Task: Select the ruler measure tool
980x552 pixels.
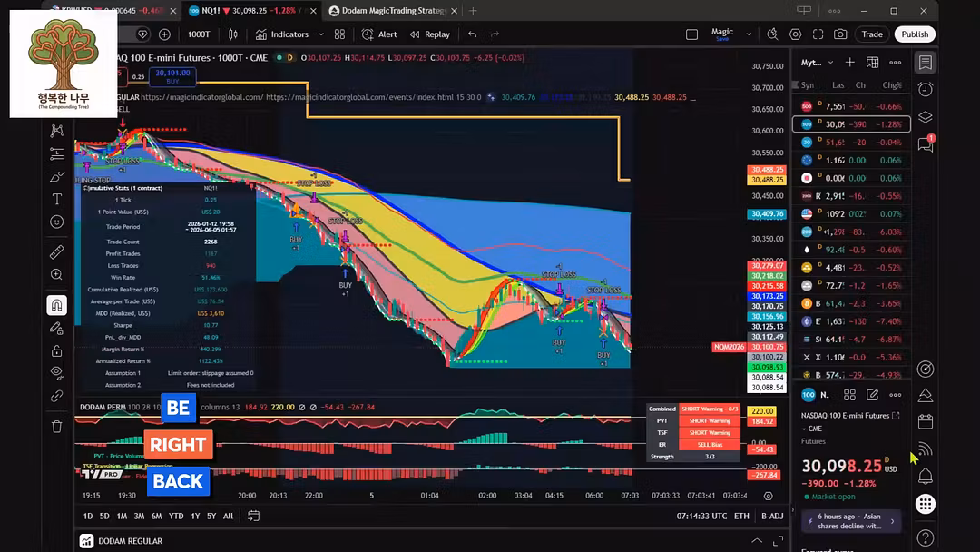Action: click(57, 251)
